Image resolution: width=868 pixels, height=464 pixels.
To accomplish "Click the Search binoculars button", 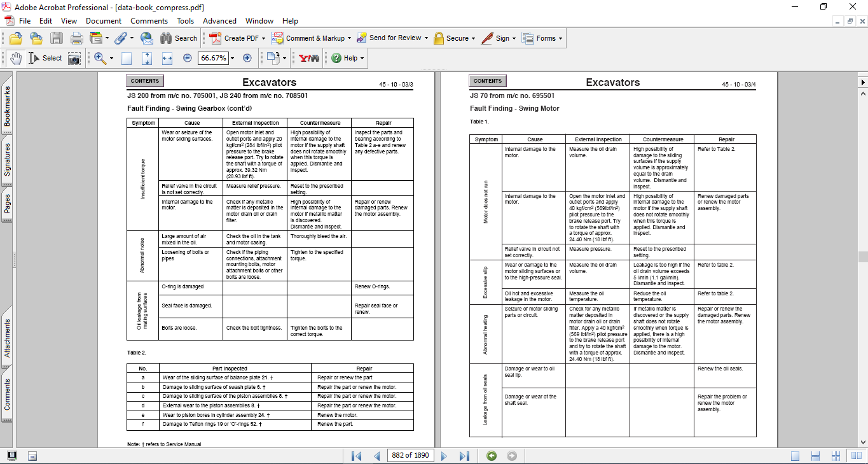I will click(179, 38).
